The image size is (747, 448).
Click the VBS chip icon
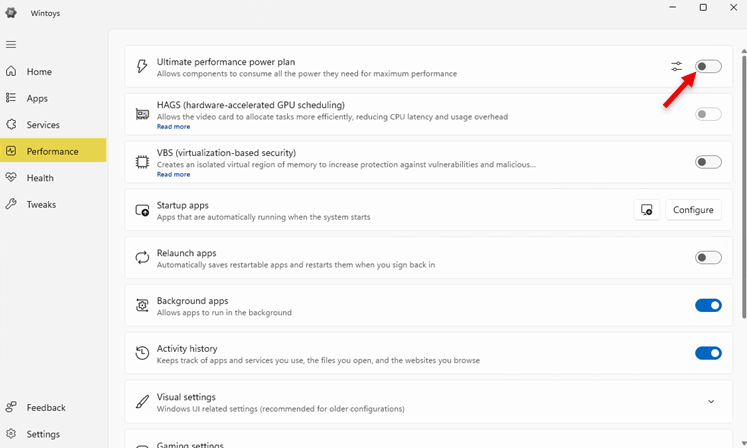pyautogui.click(x=142, y=162)
